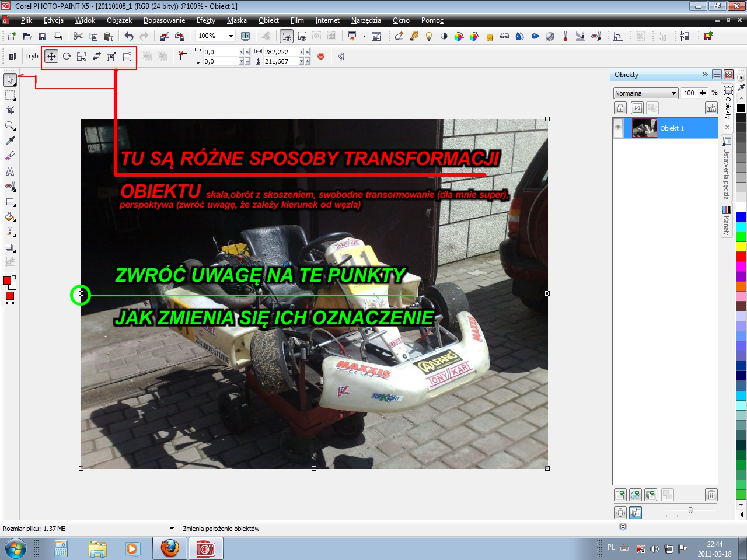Pick the Zoom magnifier tool
747x560 pixels.
point(10,126)
